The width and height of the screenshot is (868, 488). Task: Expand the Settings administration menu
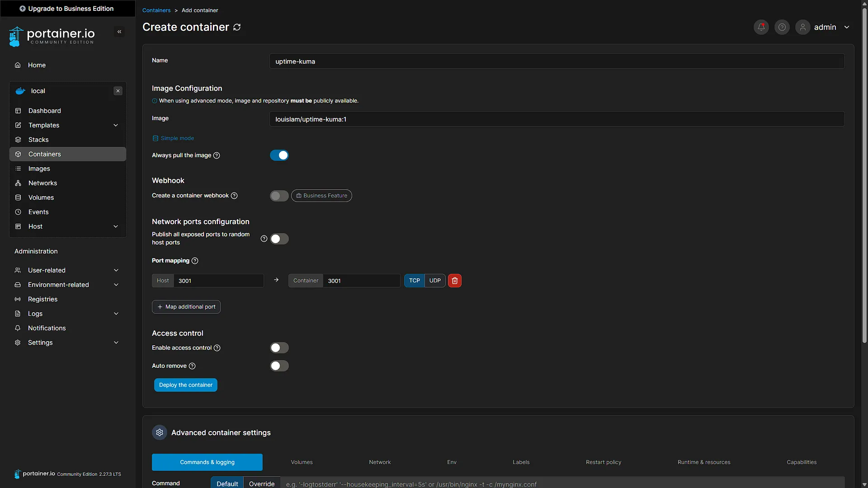coord(68,343)
